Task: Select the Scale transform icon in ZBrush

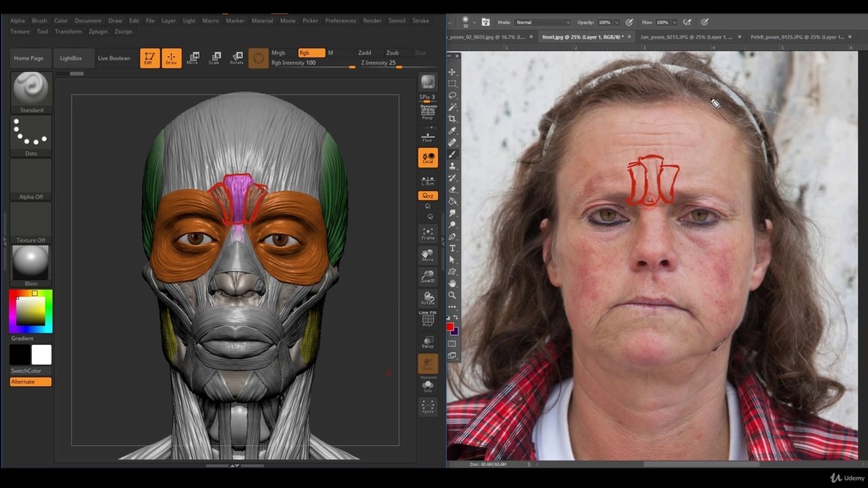Action: click(x=214, y=58)
